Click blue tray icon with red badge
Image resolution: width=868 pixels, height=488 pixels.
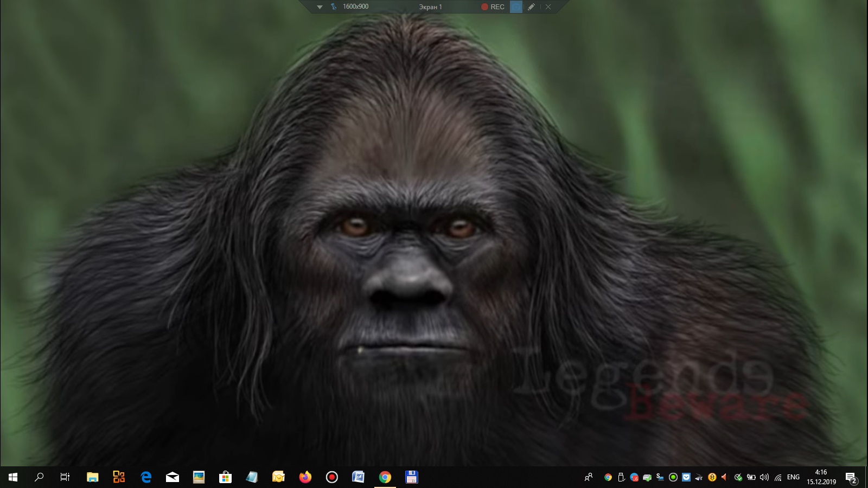[634, 477]
